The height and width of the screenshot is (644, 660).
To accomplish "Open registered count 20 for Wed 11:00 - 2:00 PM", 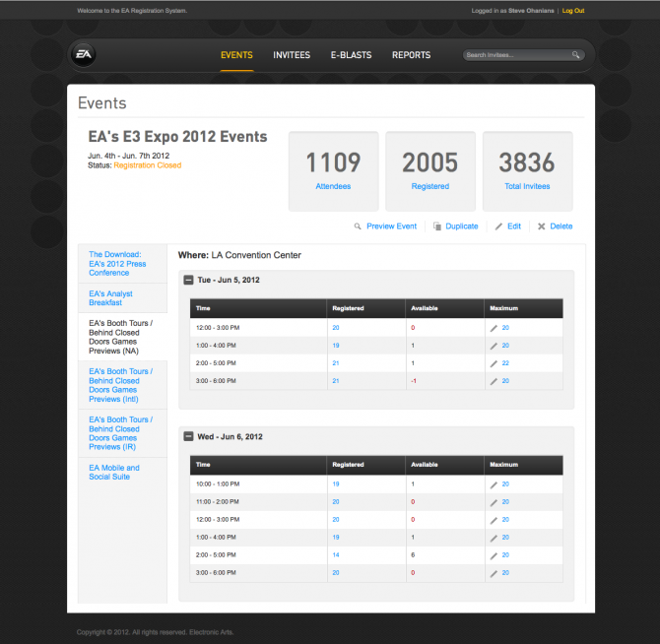I will (336, 502).
